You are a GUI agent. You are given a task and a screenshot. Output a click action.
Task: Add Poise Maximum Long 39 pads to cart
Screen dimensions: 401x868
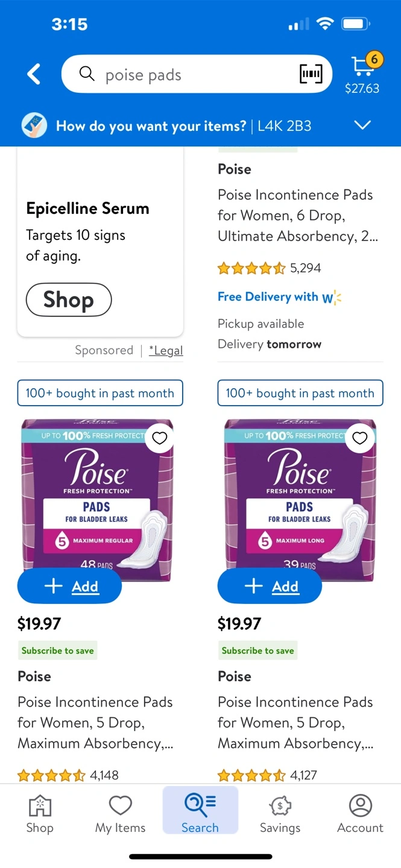point(270,586)
